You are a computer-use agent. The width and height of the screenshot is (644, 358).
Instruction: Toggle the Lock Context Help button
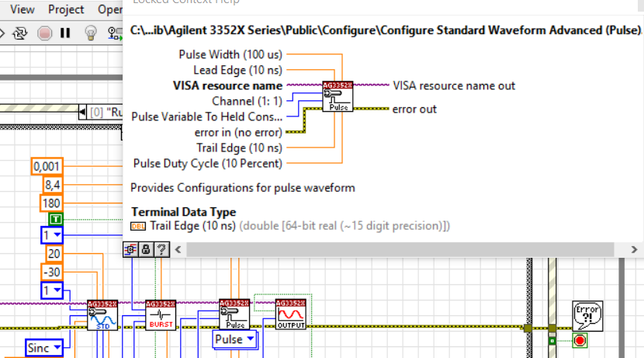(146, 249)
